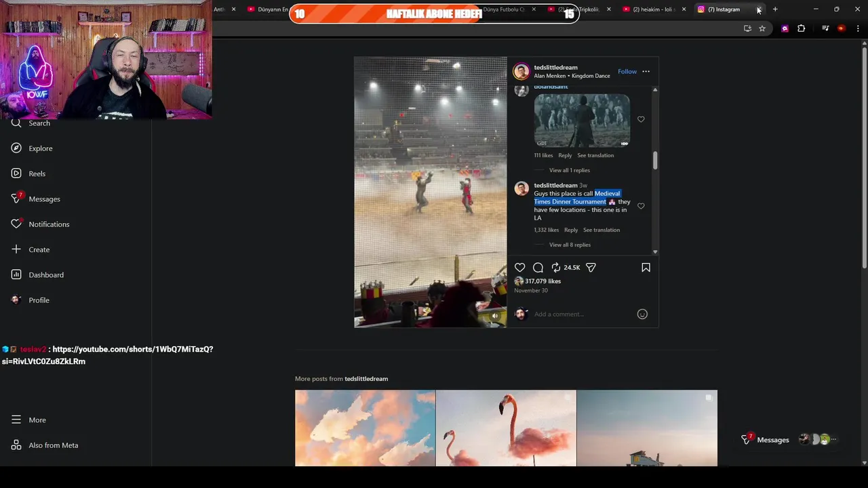The image size is (868, 488).
Task: Click commenter avatar beside Add a comment
Action: [521, 314]
